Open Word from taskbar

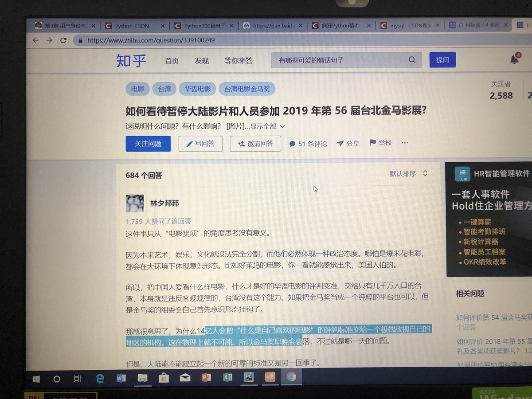(121, 378)
